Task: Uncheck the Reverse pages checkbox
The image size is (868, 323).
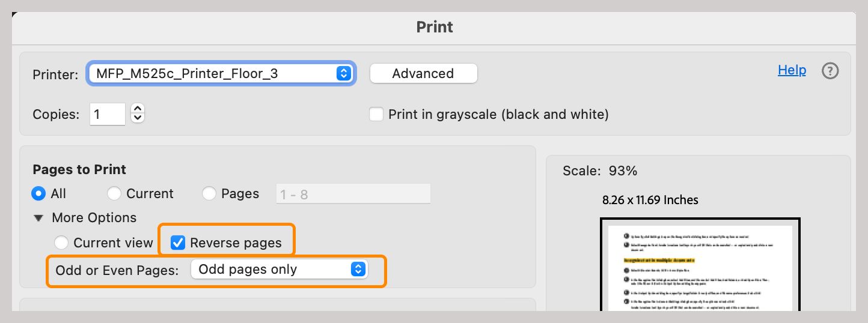Action: pos(178,243)
